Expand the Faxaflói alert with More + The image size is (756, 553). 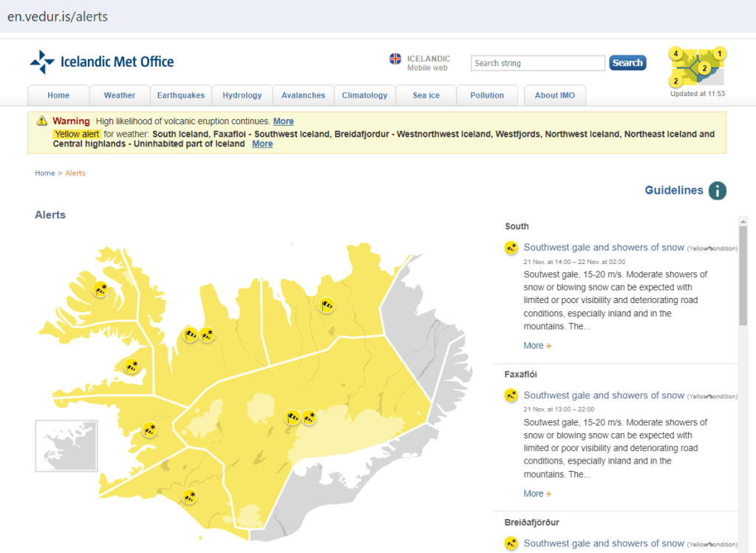pyautogui.click(x=537, y=494)
